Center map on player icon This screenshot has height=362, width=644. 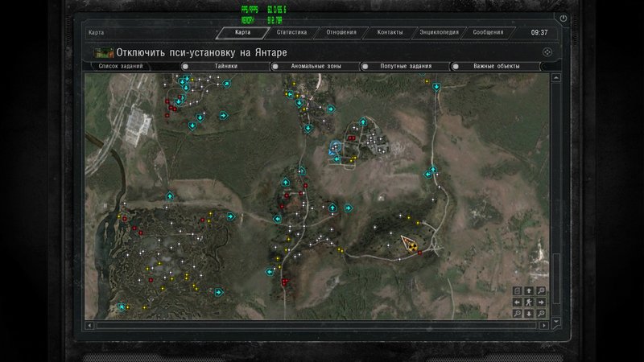coord(529,302)
